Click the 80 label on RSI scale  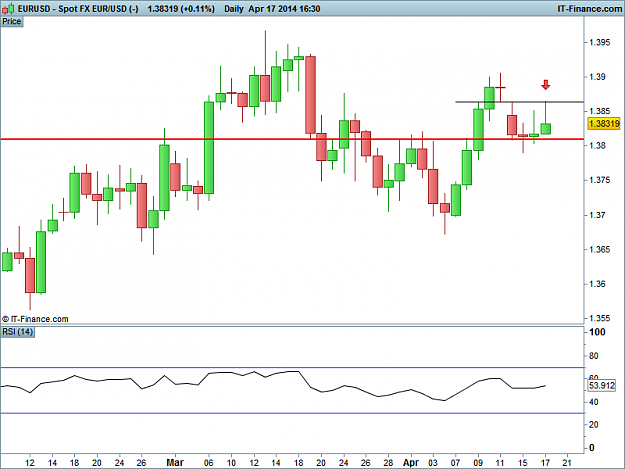(x=594, y=356)
